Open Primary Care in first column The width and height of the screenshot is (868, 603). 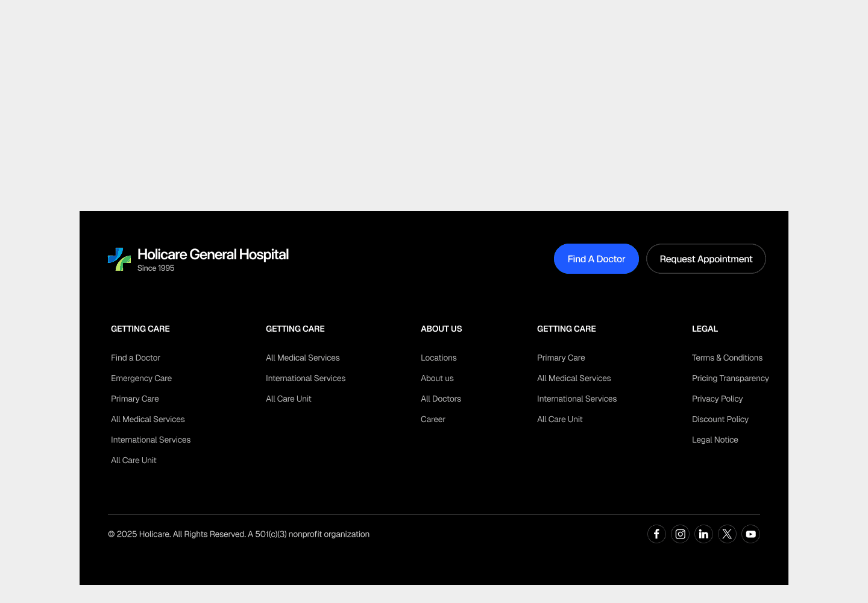click(x=135, y=399)
